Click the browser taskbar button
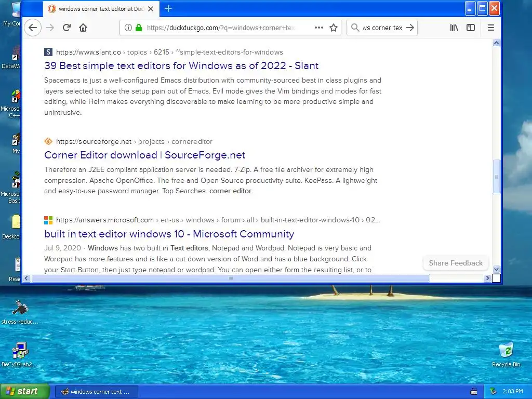This screenshot has width=532, height=399. point(96,392)
